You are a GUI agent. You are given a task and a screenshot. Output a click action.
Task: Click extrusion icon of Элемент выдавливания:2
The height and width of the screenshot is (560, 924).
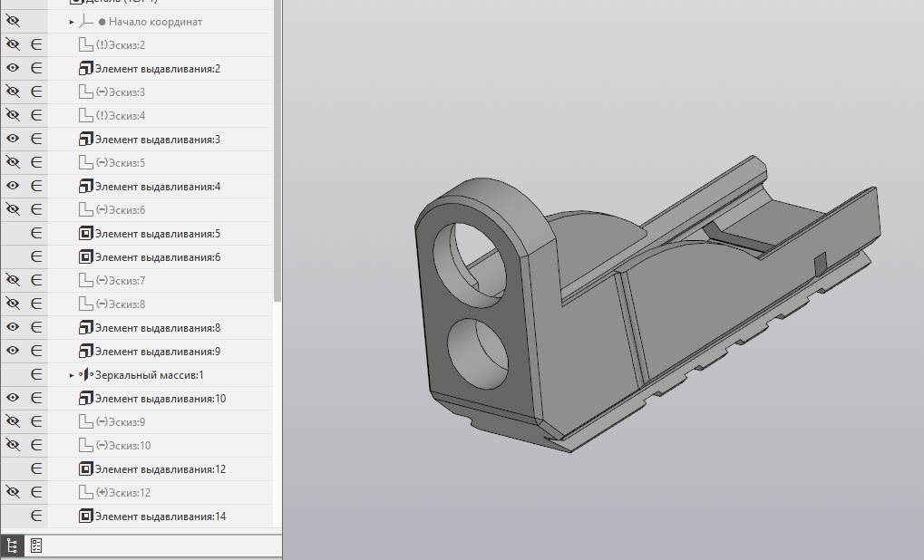click(86, 68)
